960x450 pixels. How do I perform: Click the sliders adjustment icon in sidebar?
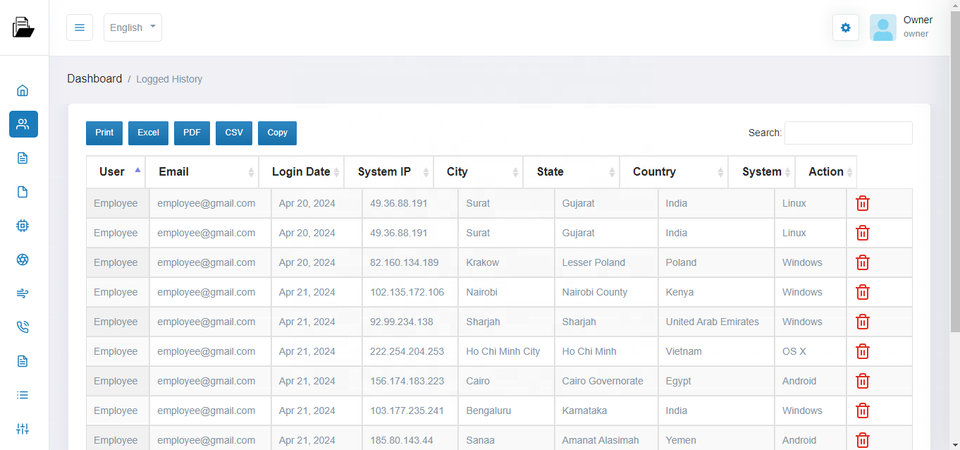tap(23, 429)
